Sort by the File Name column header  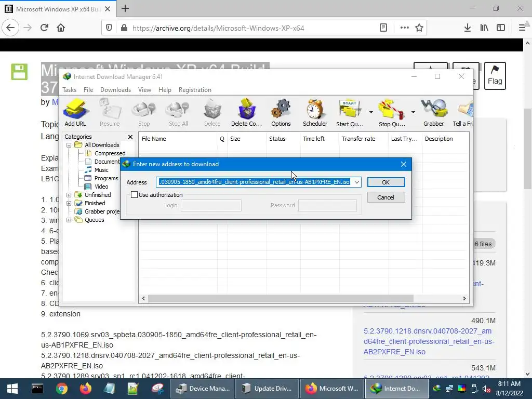point(178,139)
